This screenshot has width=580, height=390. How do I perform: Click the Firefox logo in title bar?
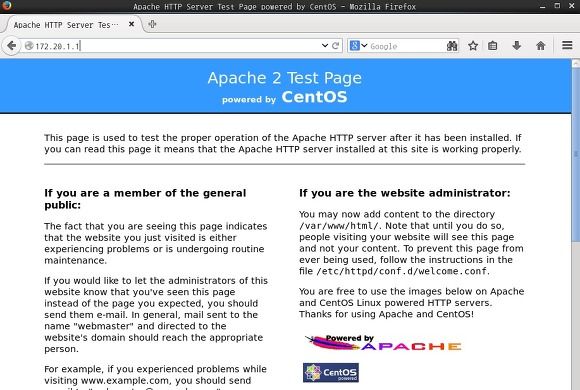pyautogui.click(x=7, y=6)
